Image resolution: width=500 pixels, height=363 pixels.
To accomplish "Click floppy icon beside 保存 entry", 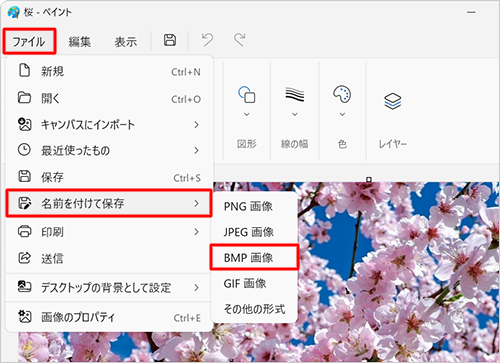I will pyautogui.click(x=24, y=176).
